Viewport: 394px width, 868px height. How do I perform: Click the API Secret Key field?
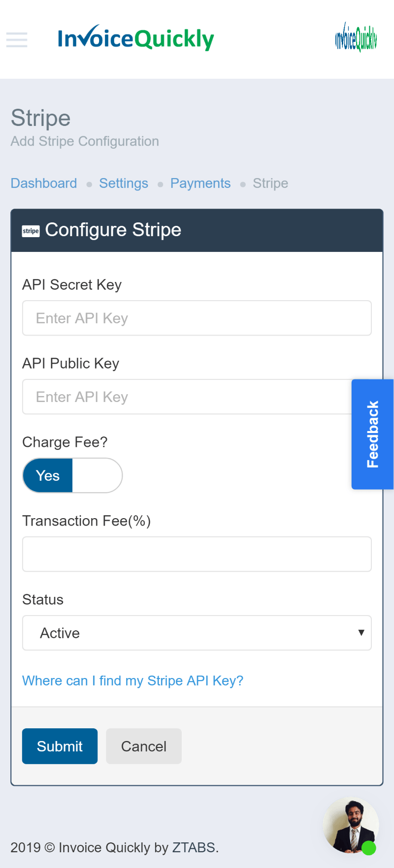click(x=197, y=318)
